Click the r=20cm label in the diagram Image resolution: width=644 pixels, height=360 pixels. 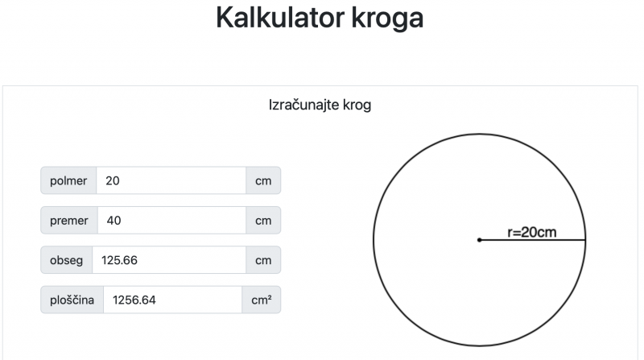[x=534, y=231]
